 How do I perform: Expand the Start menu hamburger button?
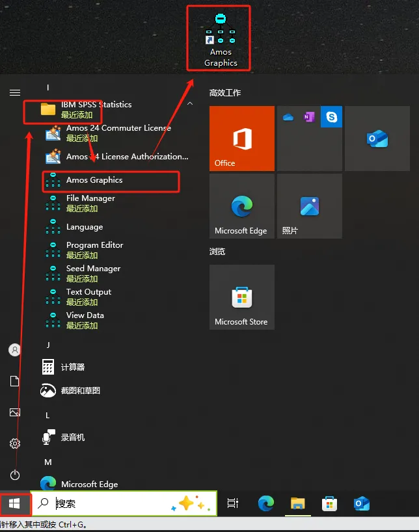tap(14, 92)
